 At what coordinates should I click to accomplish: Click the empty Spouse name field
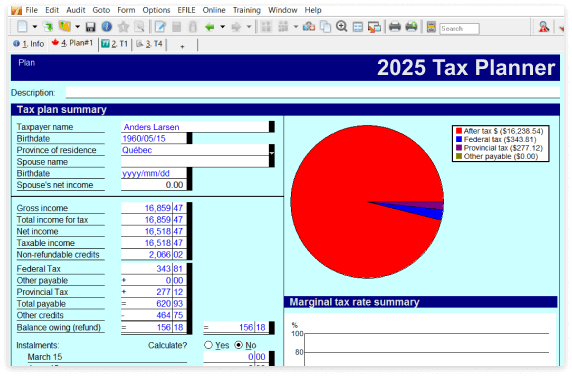pyautogui.click(x=195, y=162)
